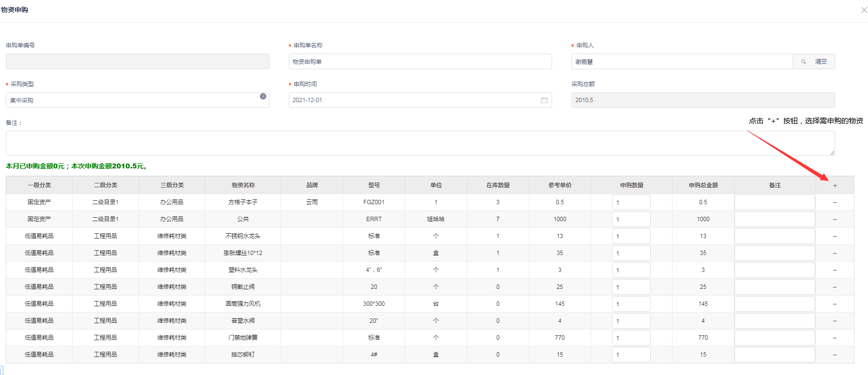This screenshot has width=868, height=375.
Task: Click the 娃哈哈 unit cell
Action: point(436,219)
